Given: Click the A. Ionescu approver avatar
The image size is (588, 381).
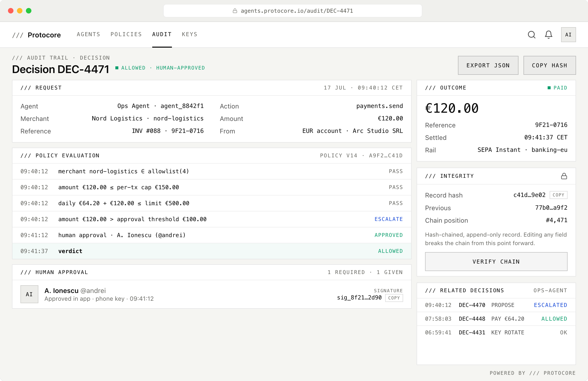Looking at the screenshot, I should tap(29, 294).
